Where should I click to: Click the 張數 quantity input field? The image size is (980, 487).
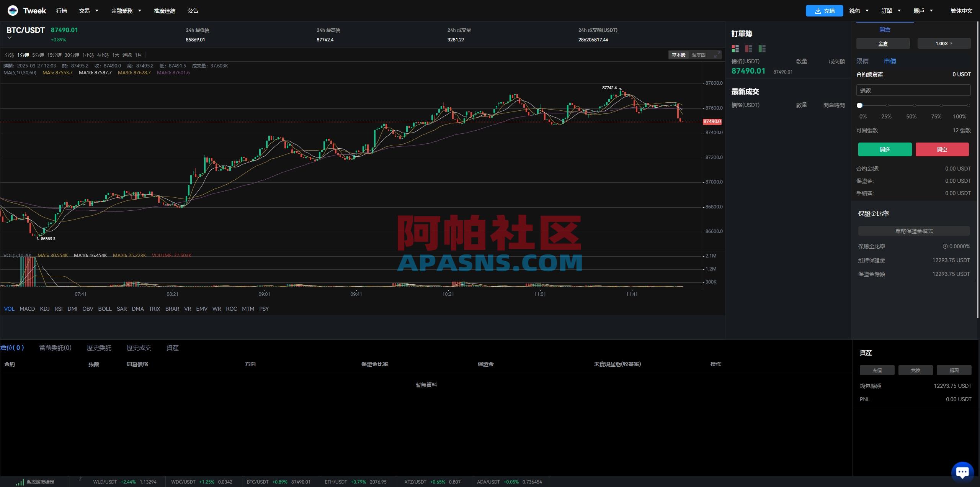pos(913,90)
